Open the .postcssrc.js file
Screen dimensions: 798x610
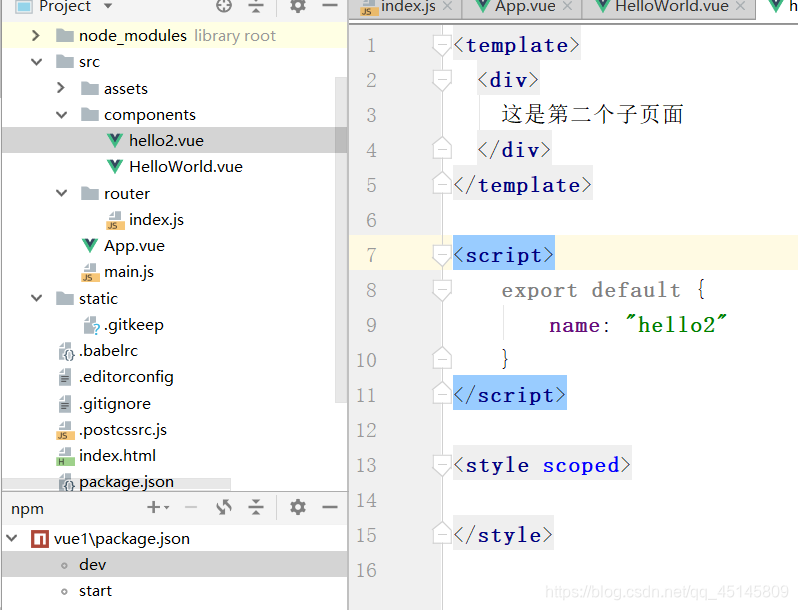[175, 430]
